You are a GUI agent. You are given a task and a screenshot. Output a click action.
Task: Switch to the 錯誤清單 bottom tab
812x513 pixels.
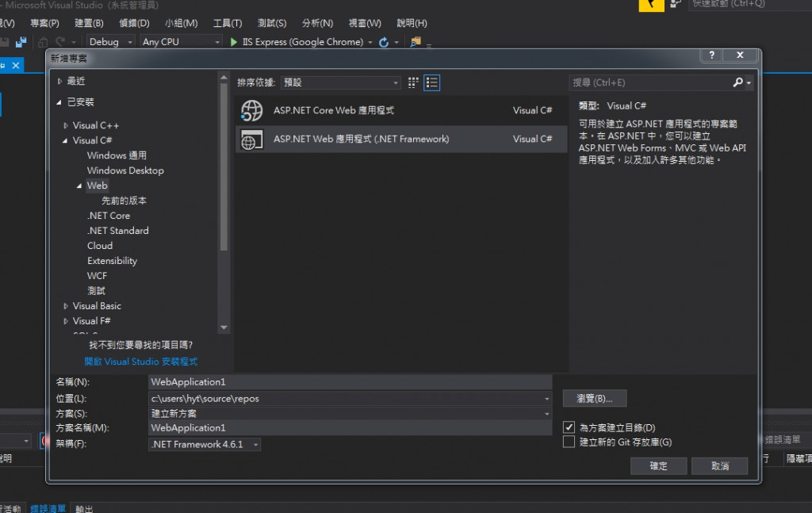pos(48,509)
